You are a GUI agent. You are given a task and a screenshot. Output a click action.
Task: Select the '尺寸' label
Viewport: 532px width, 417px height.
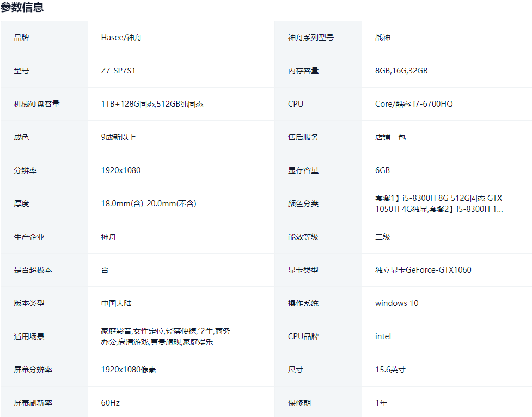click(x=296, y=370)
